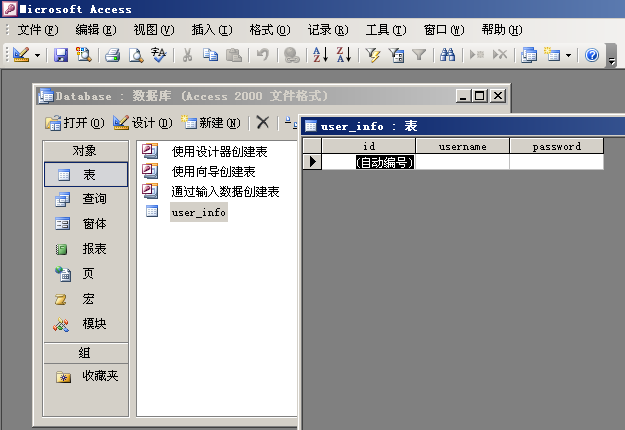Screen dimensions: 625x430
Task: Open Find with the binoculars icon
Action: pyautogui.click(x=448, y=55)
